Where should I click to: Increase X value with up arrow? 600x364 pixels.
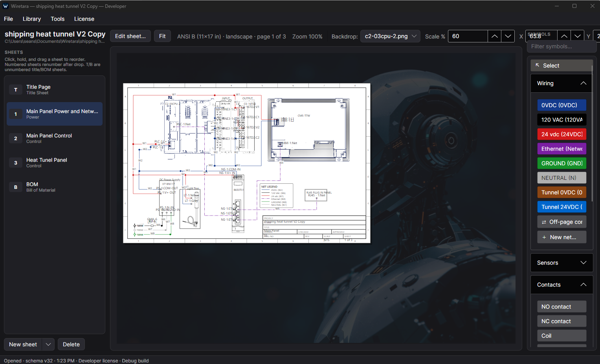tap(564, 36)
